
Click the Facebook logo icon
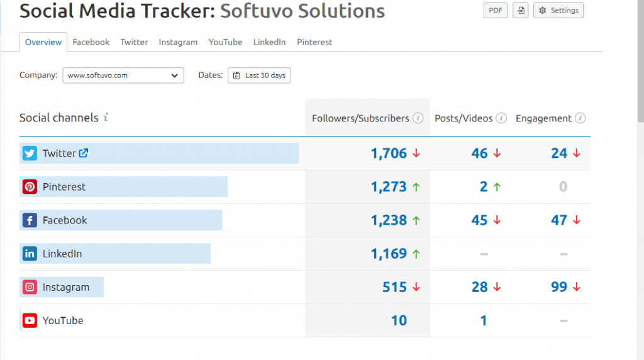pyautogui.click(x=30, y=220)
